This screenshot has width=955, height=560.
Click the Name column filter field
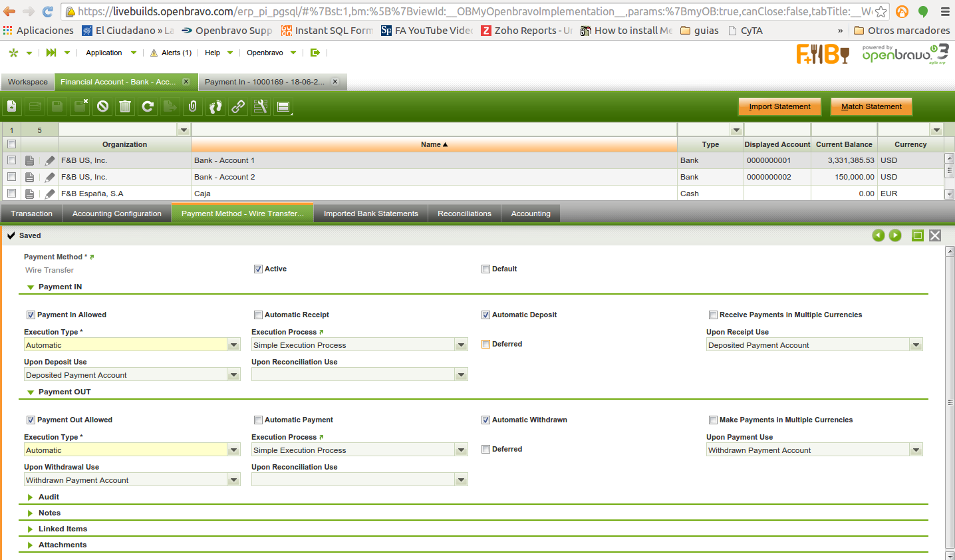(434, 130)
